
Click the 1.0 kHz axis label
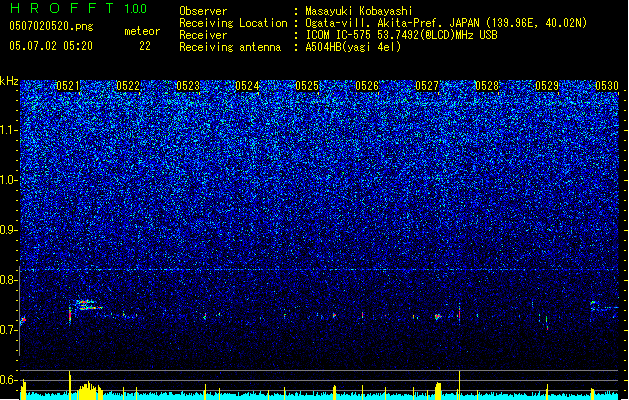9,180
